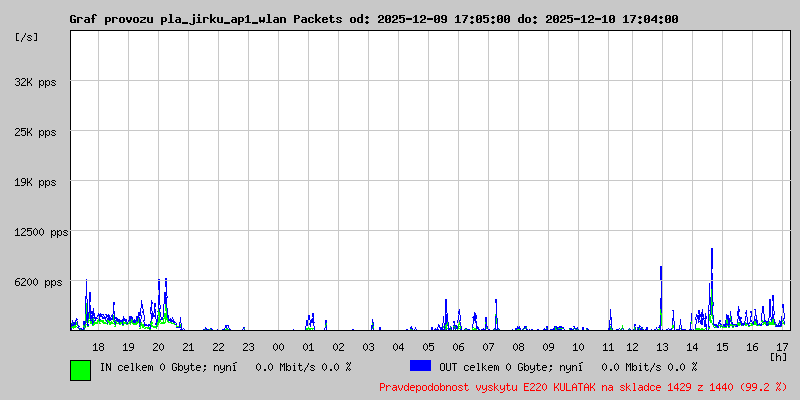Click the hour label '22' on time axis
Screen dimensions: 800x400
point(218,347)
